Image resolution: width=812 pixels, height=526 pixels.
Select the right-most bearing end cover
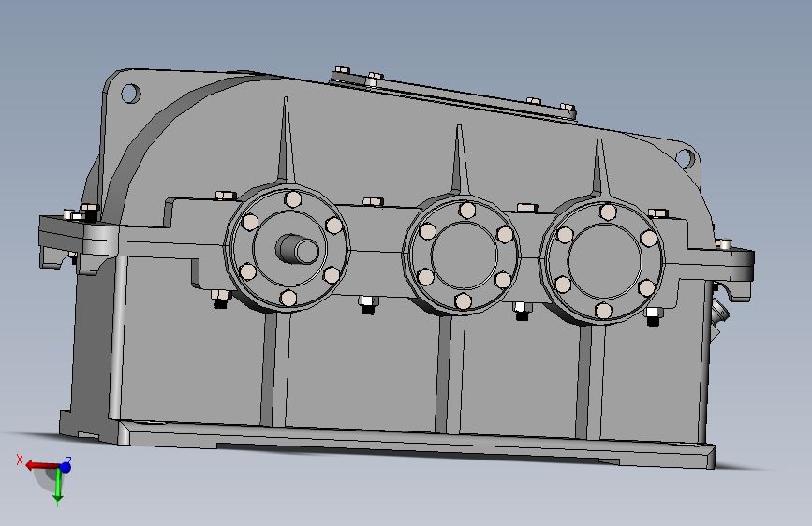click(602, 261)
